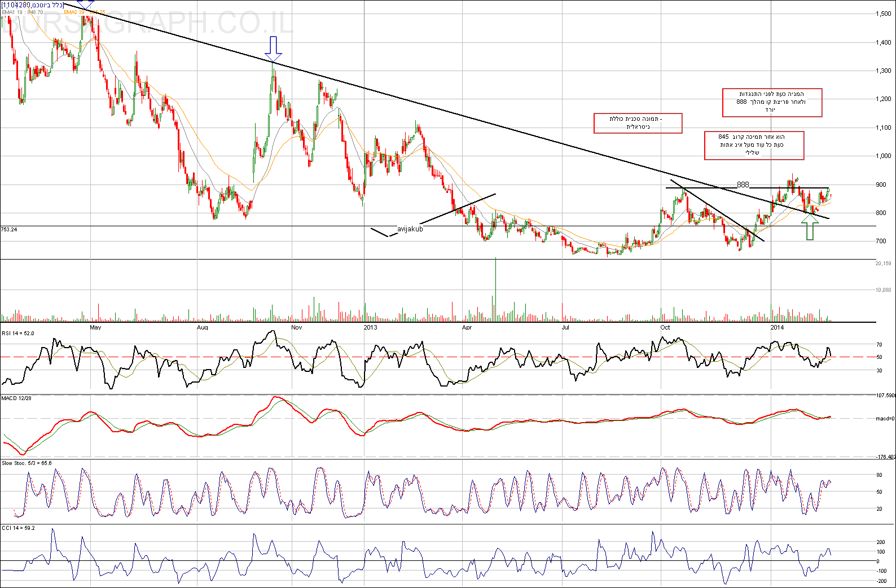
Task: Click the 10,080 volume axis label
Action: (884, 290)
